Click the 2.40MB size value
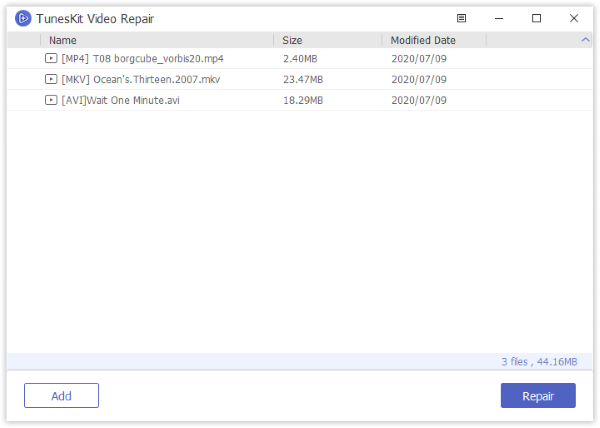This screenshot has height=428, width=600. tap(300, 59)
